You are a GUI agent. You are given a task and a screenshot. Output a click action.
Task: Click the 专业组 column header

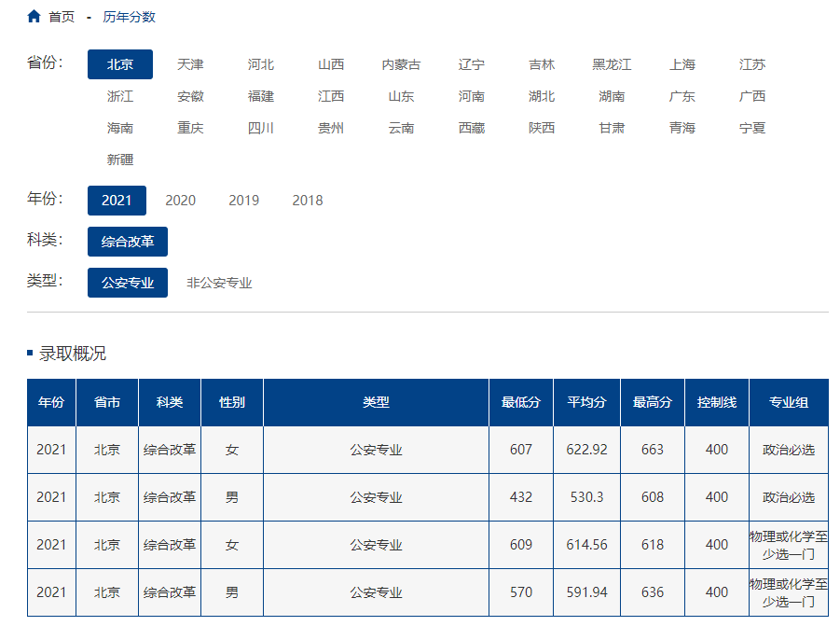click(x=789, y=402)
